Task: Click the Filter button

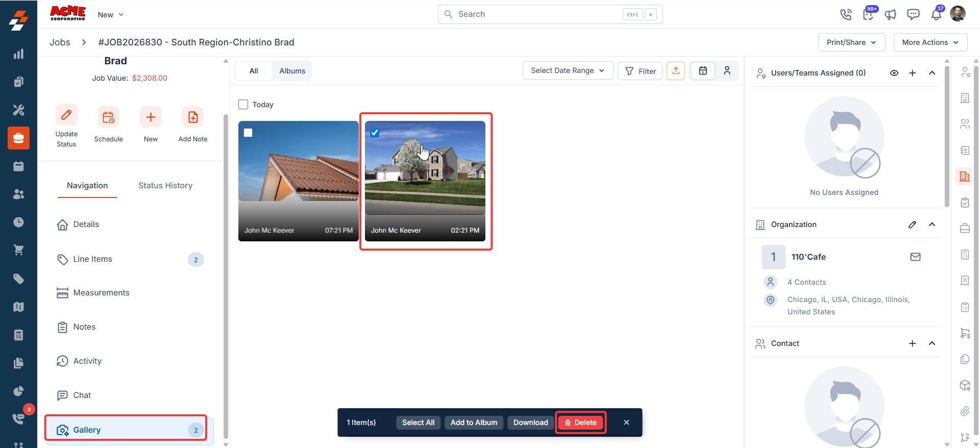Action: coord(640,71)
